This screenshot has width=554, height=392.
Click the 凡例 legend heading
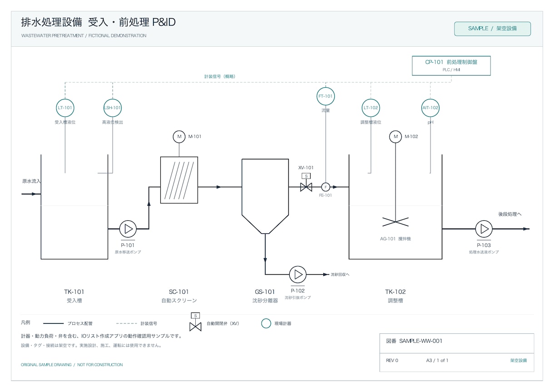pos(26,323)
